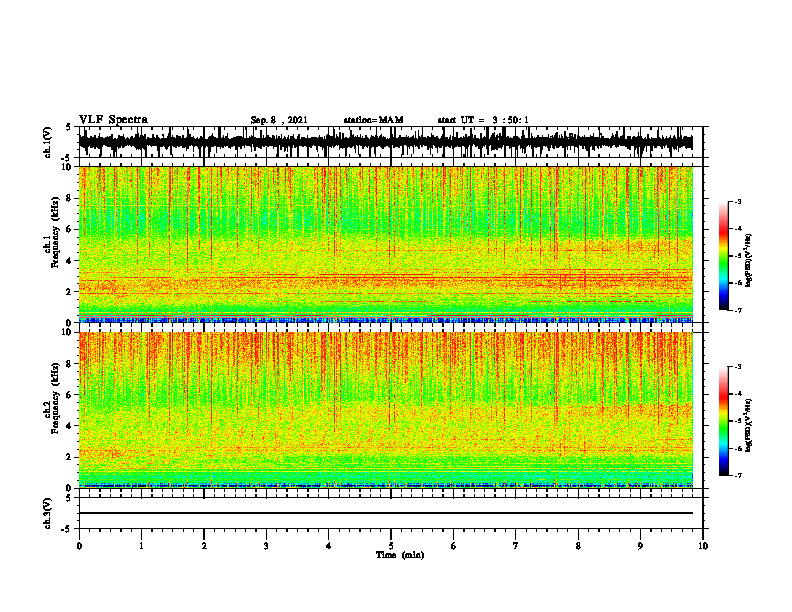The image size is (792, 612).
Task: Click the ch.2 "Frequency (kHz)" axis label
Action: tap(55, 398)
